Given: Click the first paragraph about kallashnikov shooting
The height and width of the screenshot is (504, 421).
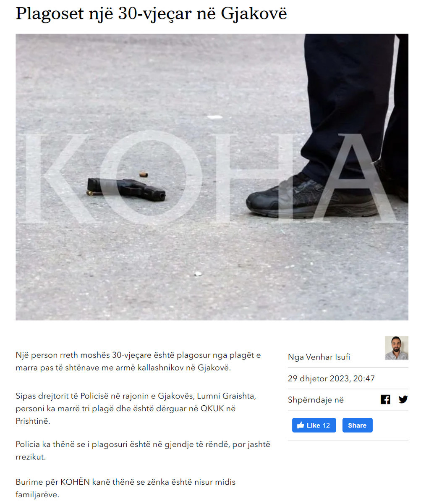Looking at the screenshot, I should tap(139, 361).
